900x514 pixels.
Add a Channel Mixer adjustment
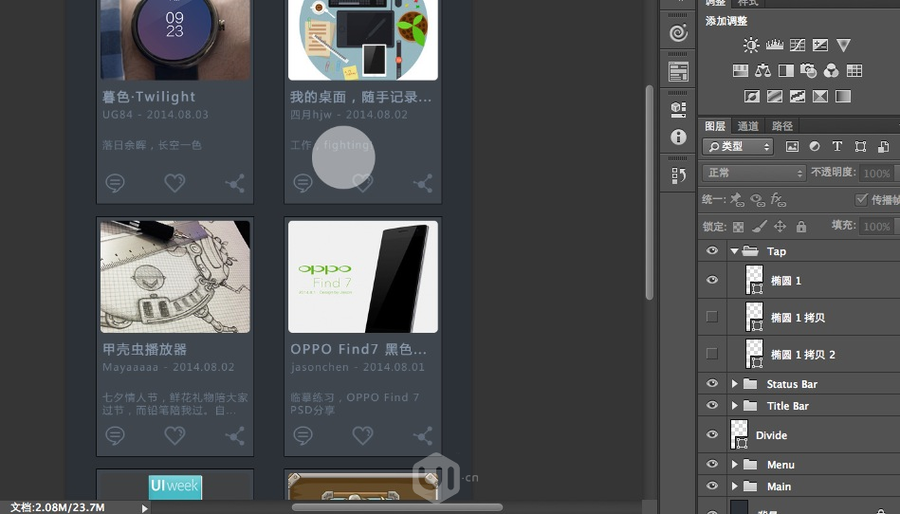pyautogui.click(x=831, y=71)
